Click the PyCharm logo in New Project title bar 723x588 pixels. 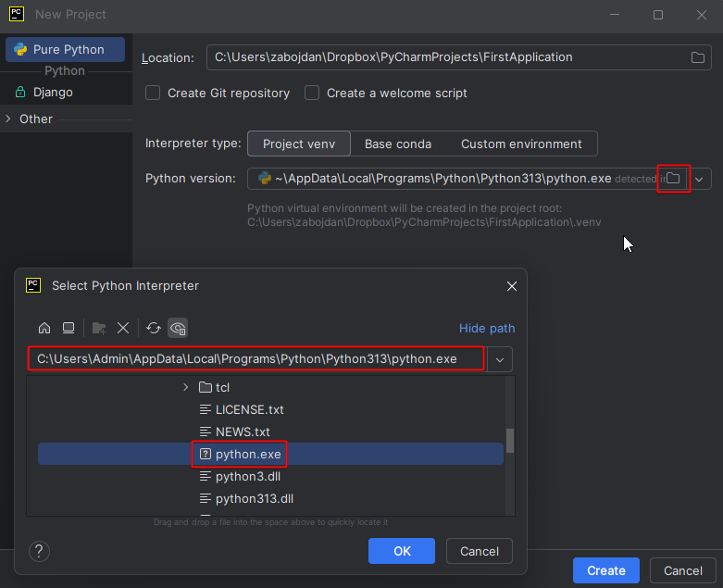coord(17,14)
